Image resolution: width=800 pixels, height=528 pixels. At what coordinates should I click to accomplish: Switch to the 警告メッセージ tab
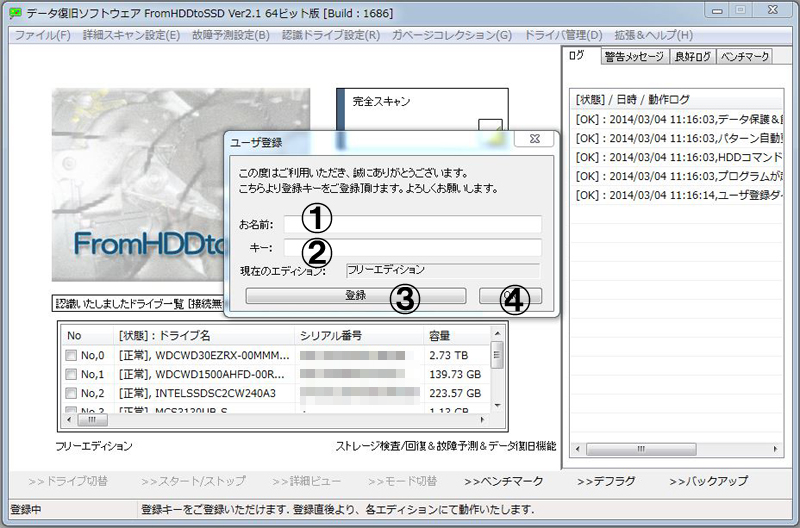[635, 57]
